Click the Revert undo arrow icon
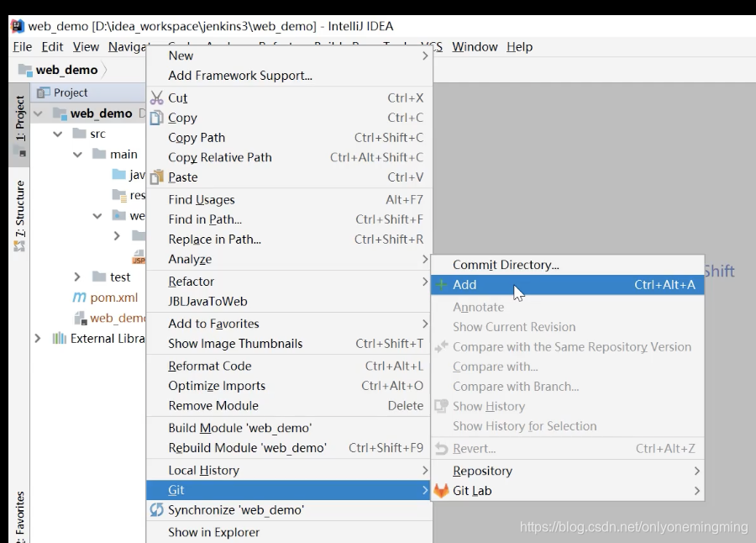 coord(441,449)
